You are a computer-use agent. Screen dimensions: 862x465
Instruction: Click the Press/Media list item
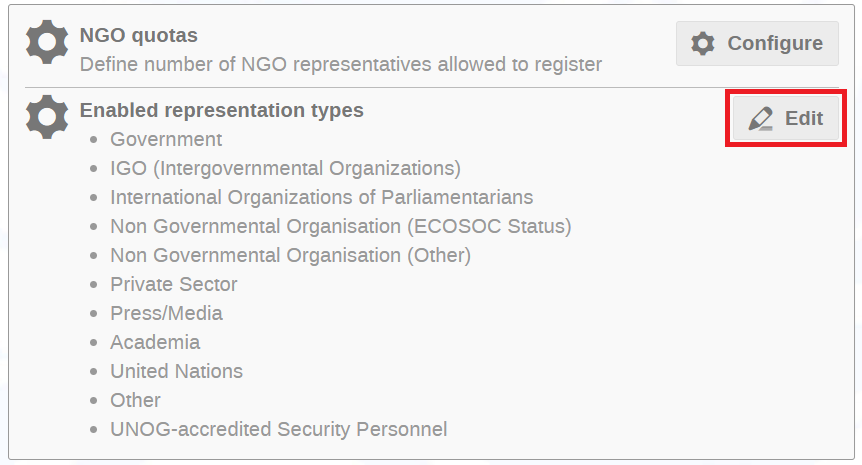pyautogui.click(x=166, y=313)
